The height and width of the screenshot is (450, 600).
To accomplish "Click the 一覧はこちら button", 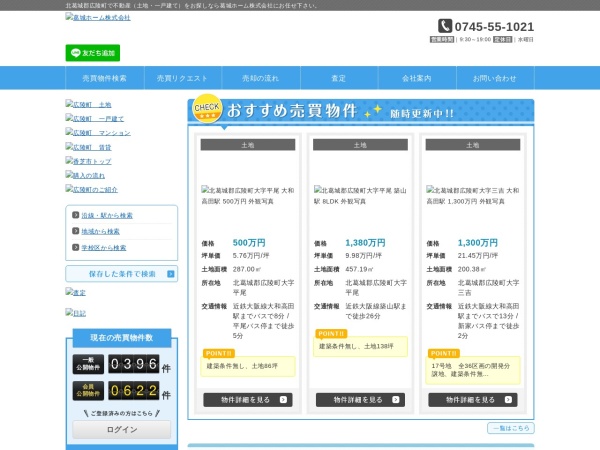I will pos(511,428).
